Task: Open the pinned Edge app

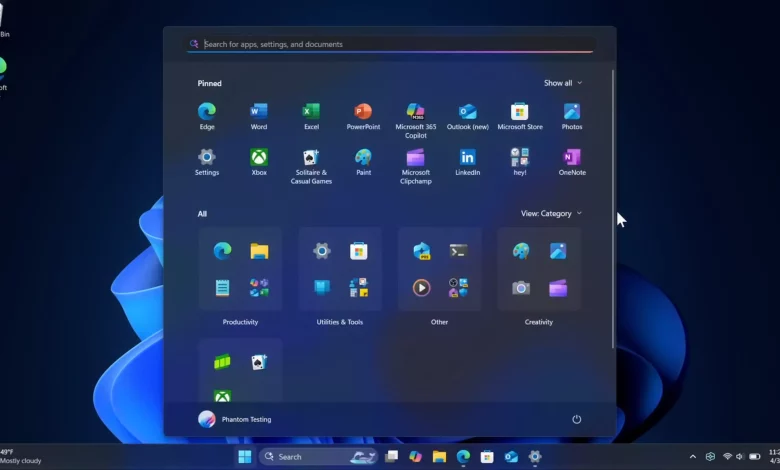Action: tap(207, 116)
